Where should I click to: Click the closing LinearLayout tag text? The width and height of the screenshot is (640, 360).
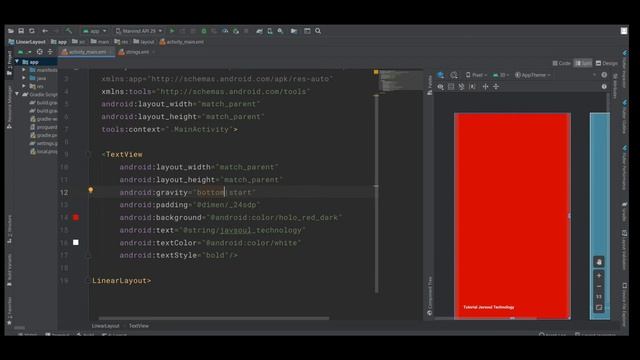122,280
